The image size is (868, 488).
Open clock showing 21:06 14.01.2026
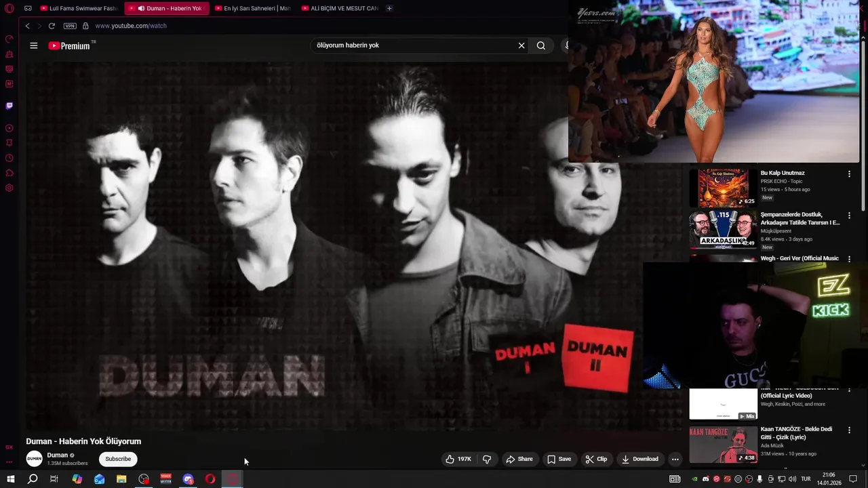(x=829, y=479)
